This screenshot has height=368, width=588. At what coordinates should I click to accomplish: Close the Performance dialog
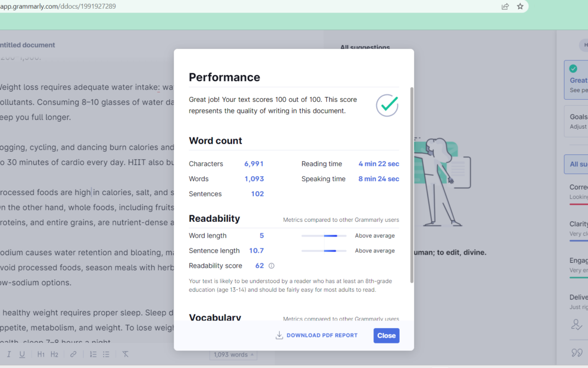coord(386,335)
